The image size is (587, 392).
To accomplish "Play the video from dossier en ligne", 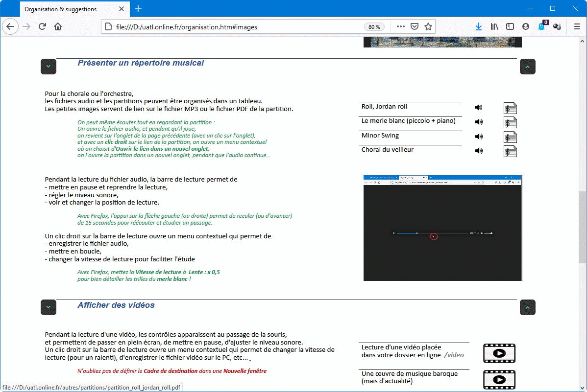I will pyautogui.click(x=499, y=353).
